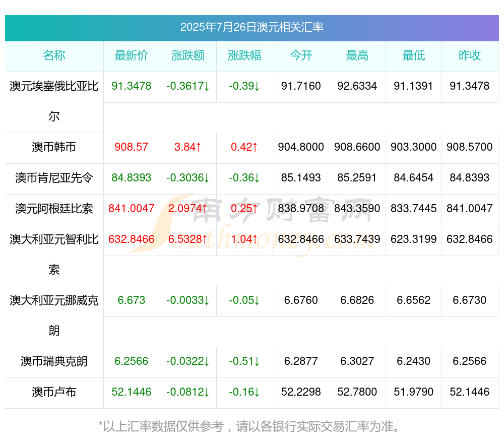Select the 澳大利亚元挪威克朗 row name
This screenshot has width=504, height=442.
54,315
